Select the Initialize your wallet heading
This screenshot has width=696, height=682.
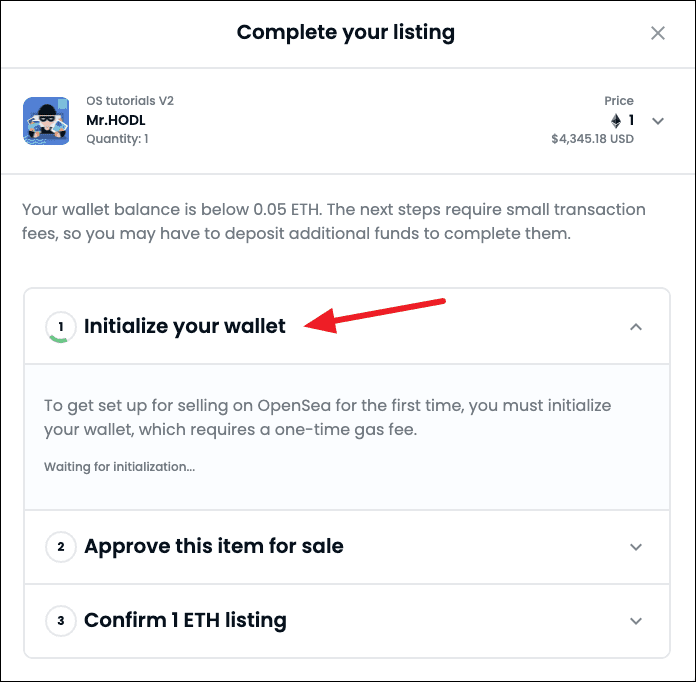185,326
